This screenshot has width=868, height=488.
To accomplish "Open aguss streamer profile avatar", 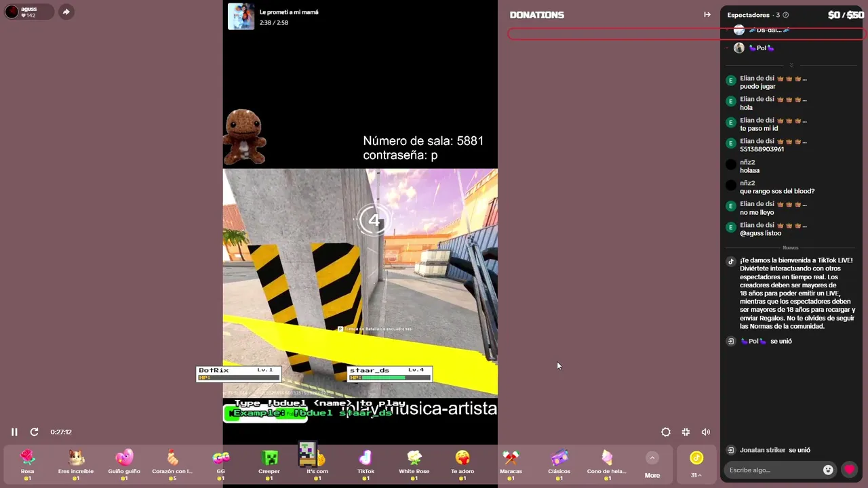I will tap(12, 12).
